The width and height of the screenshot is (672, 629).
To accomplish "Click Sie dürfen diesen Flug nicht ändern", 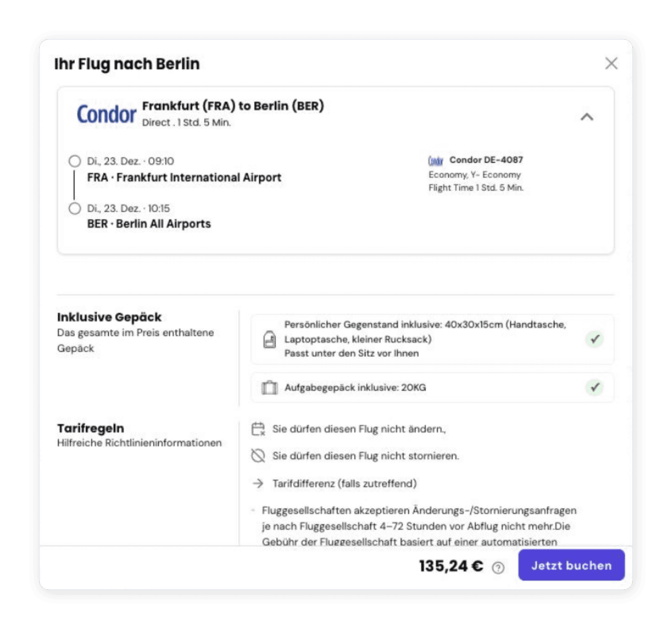I will pyautogui.click(x=359, y=429).
